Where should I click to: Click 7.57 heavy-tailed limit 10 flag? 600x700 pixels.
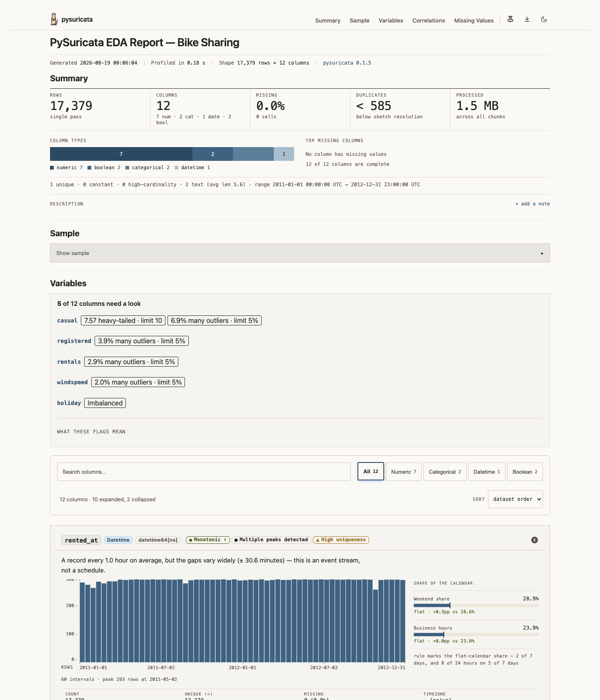pyautogui.click(x=123, y=320)
